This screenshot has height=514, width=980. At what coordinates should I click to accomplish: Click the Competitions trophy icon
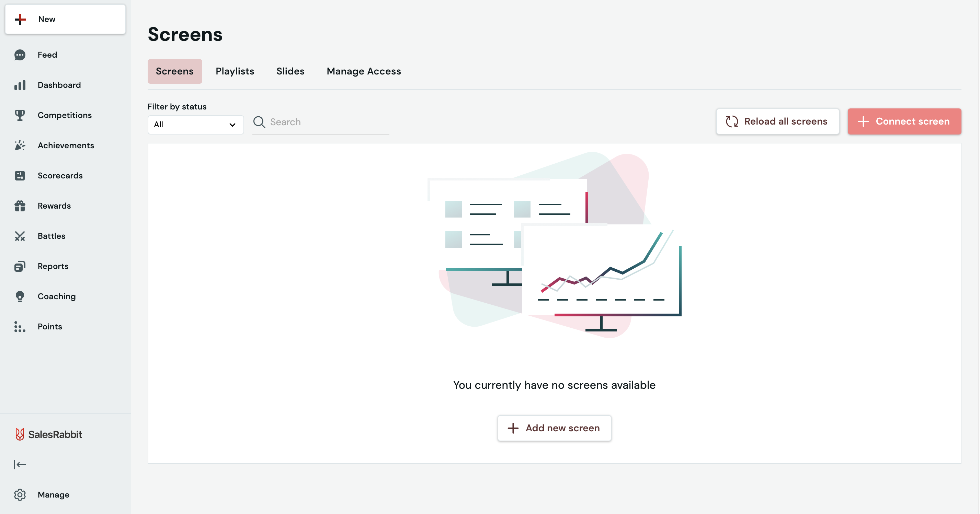click(20, 115)
